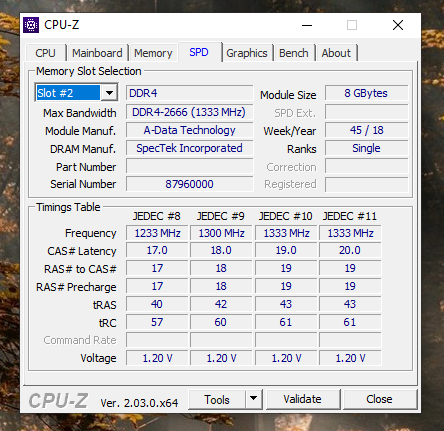Click the JEDEC #11 voltage 1.20 V cell

tap(350, 358)
